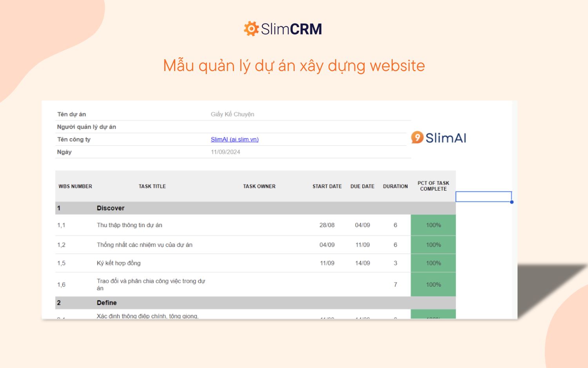Select the DURATION column header
The height and width of the screenshot is (368, 588).
tap(395, 186)
